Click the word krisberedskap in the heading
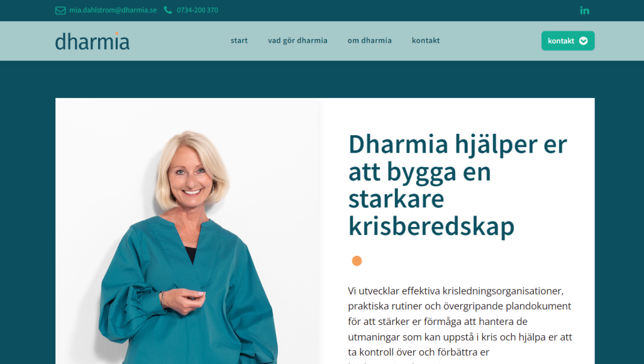 (x=431, y=226)
